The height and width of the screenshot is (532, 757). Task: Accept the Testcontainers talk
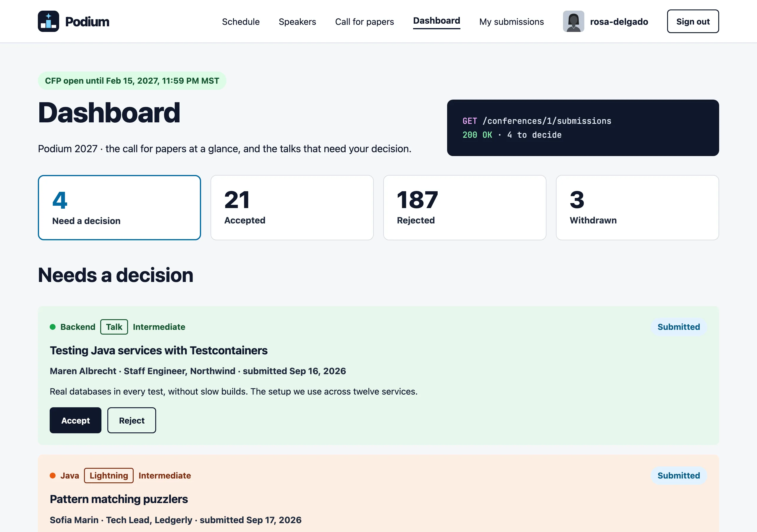[x=75, y=420]
